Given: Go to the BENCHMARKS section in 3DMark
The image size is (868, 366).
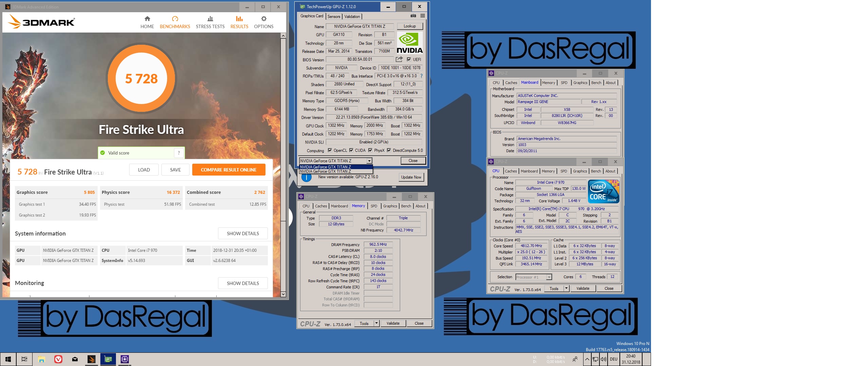Looking at the screenshot, I should (x=175, y=22).
